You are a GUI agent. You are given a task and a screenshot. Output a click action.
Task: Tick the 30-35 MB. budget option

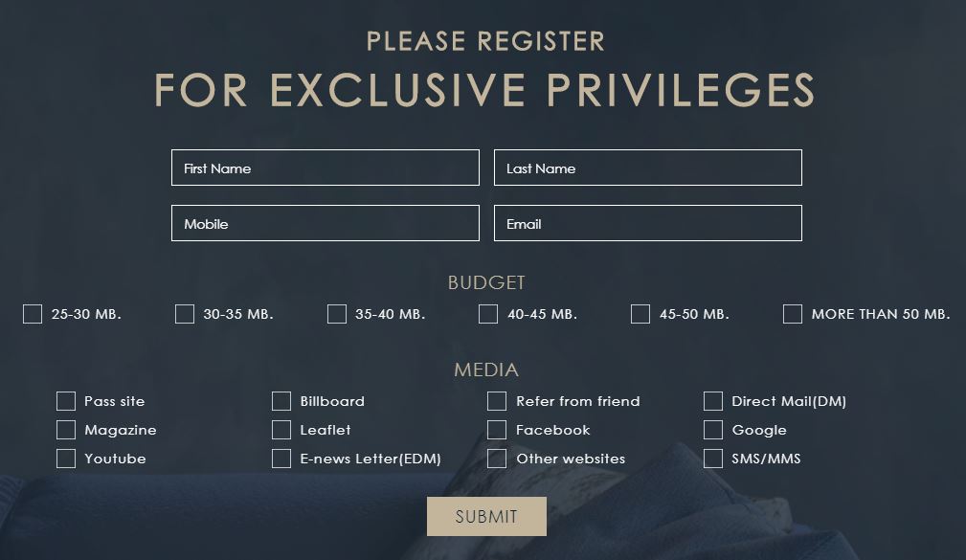pos(185,314)
